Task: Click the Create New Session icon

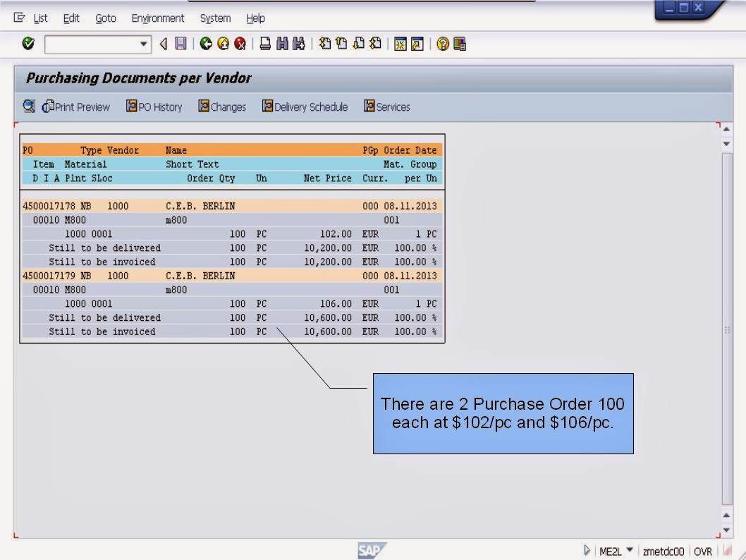Action: point(400,44)
